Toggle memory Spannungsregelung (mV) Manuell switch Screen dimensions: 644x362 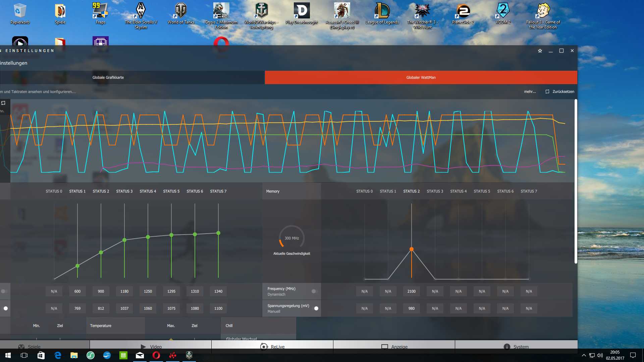tap(316, 308)
